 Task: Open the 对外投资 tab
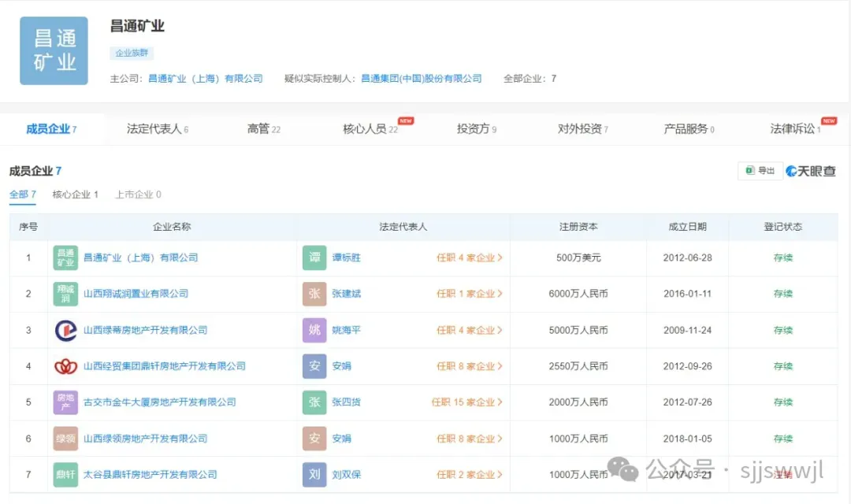tap(583, 129)
